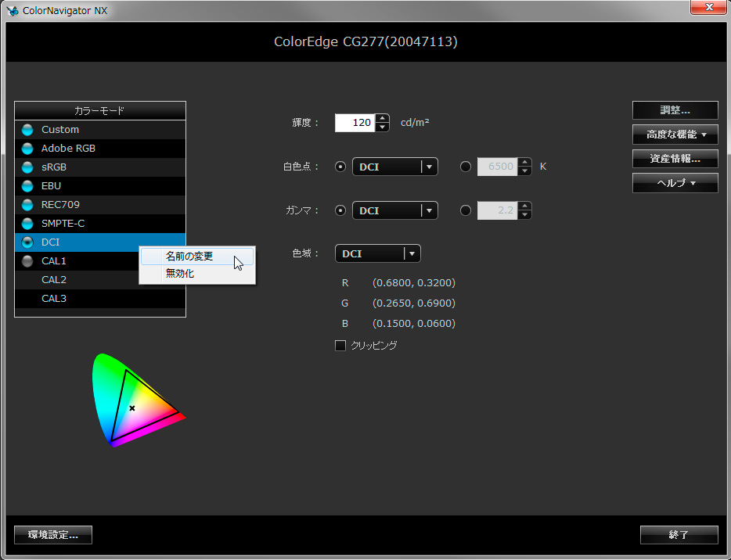The width and height of the screenshot is (731, 560).
Task: Select the Adobe RGB color mode
Action: [100, 148]
